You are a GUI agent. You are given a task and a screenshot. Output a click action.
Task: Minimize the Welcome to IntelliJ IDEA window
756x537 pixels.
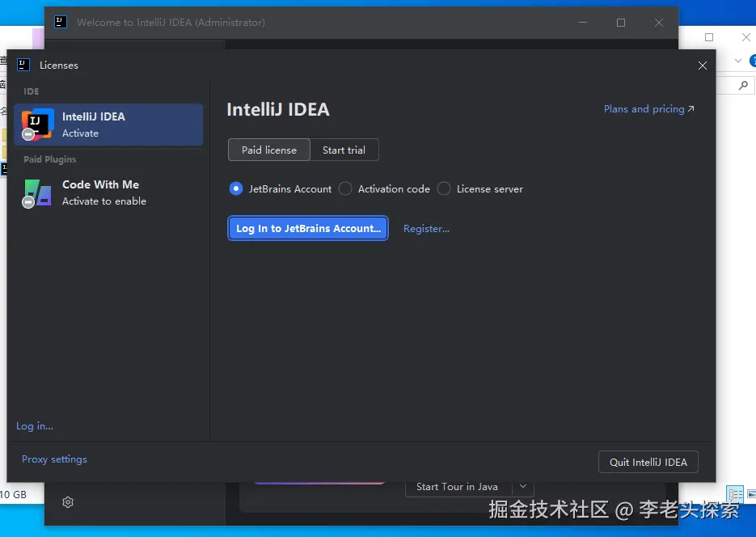583,23
